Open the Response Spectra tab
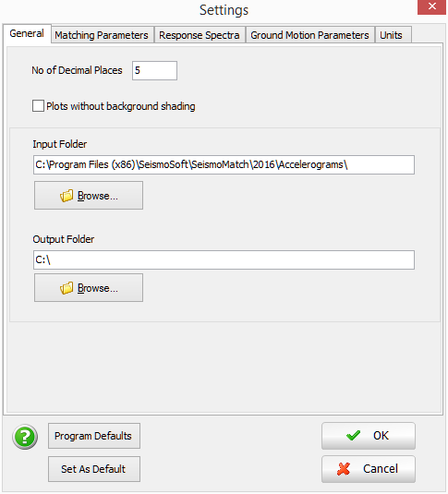The width and height of the screenshot is (448, 494). [x=200, y=35]
